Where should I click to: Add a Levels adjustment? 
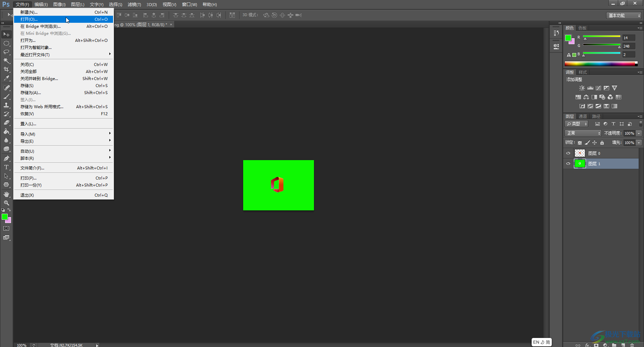tap(590, 88)
